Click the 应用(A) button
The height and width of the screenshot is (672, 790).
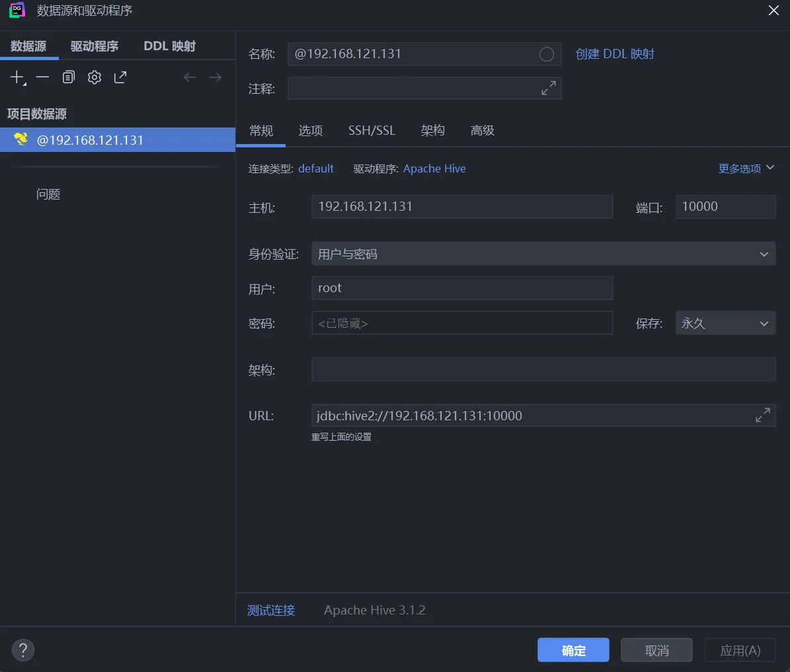pos(740,650)
